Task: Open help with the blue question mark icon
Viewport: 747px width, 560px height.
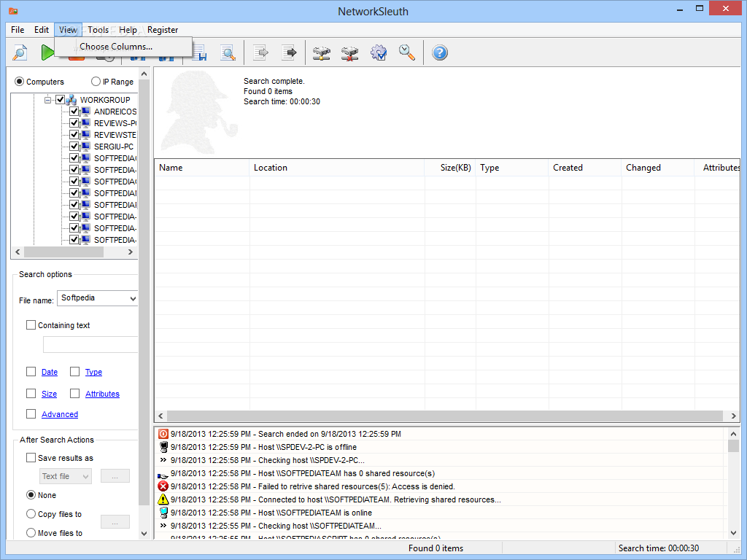Action: (x=440, y=52)
